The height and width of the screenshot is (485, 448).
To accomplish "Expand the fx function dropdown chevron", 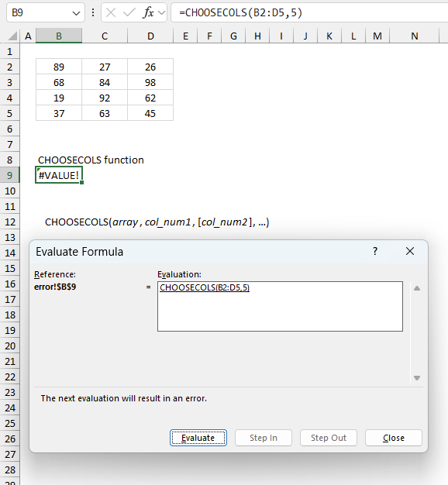I will tap(161, 13).
